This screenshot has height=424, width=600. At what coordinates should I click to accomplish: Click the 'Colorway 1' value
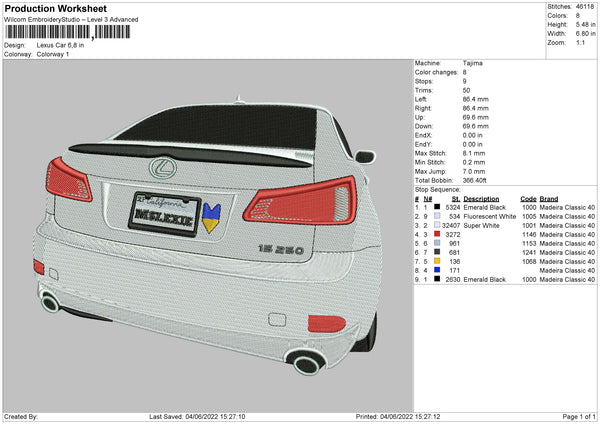pos(53,54)
